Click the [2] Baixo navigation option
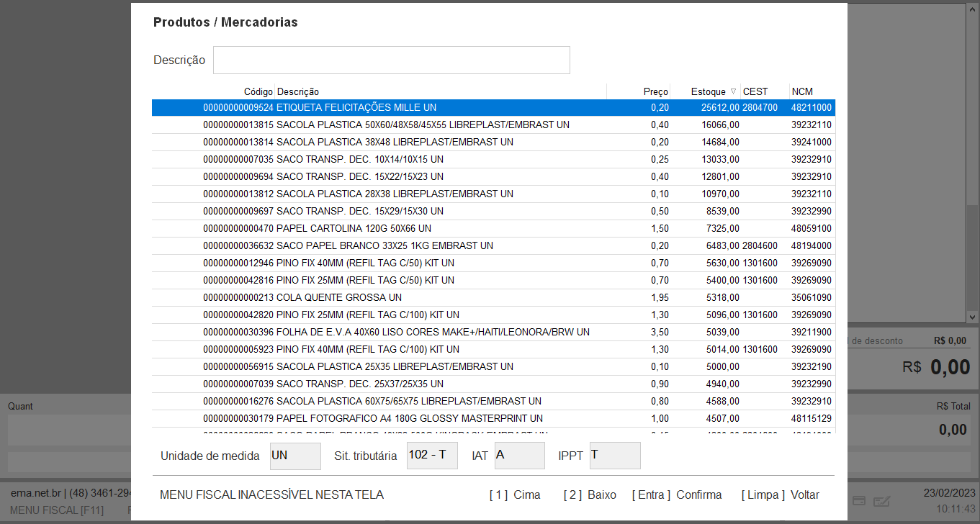The image size is (980, 524). coord(590,494)
